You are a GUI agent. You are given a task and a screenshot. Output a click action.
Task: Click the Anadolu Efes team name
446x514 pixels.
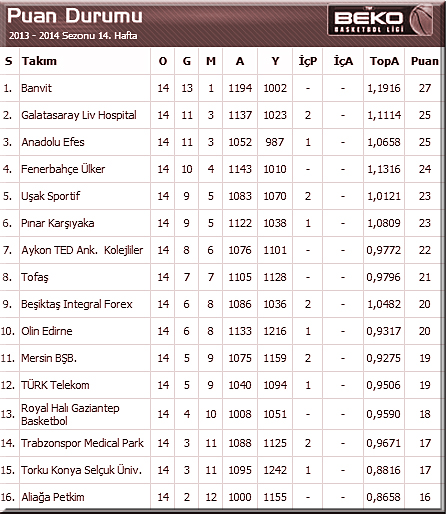coord(53,142)
